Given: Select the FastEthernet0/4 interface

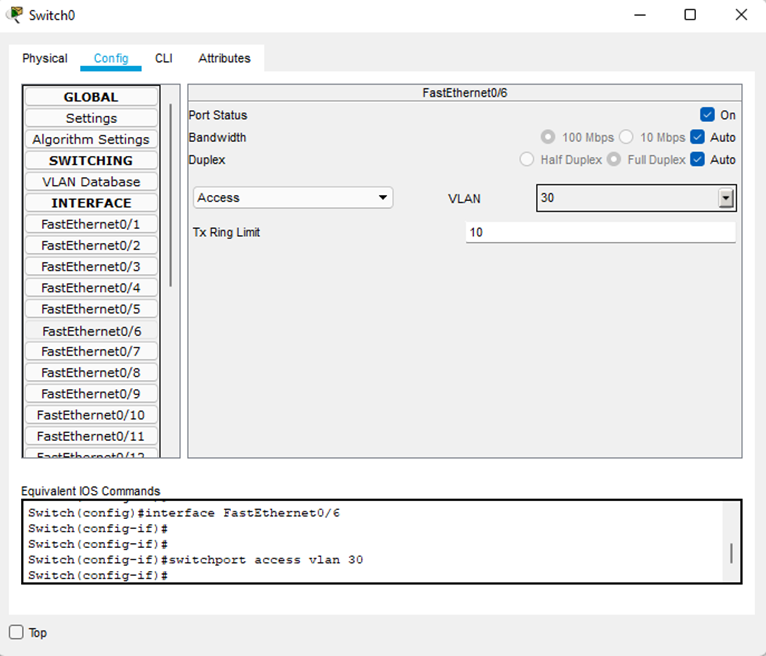Looking at the screenshot, I should tap(91, 288).
